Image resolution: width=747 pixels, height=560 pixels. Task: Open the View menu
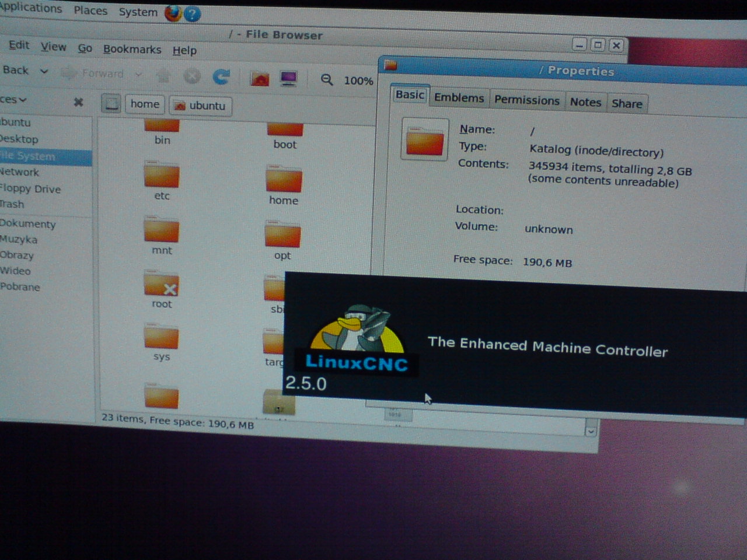click(53, 47)
